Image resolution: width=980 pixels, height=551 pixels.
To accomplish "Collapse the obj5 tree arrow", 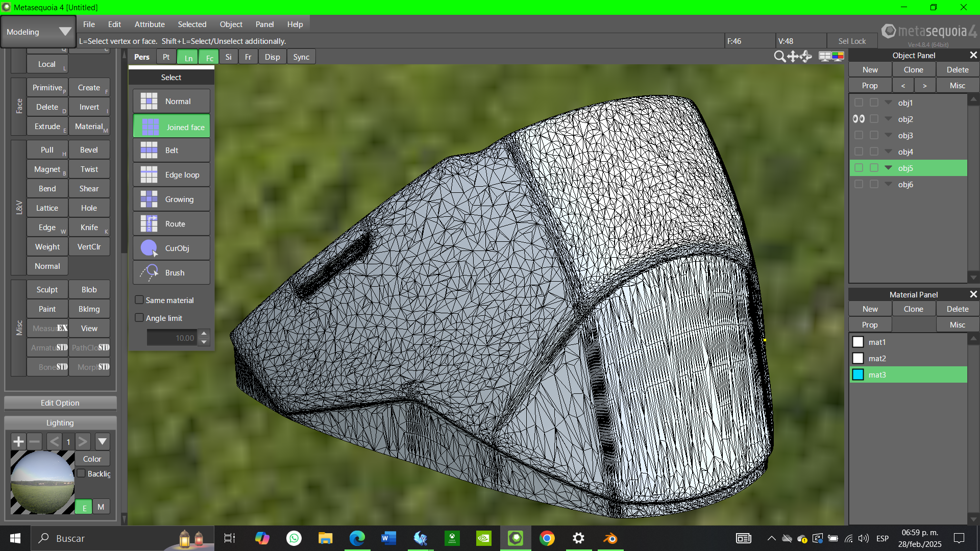I will (x=889, y=168).
